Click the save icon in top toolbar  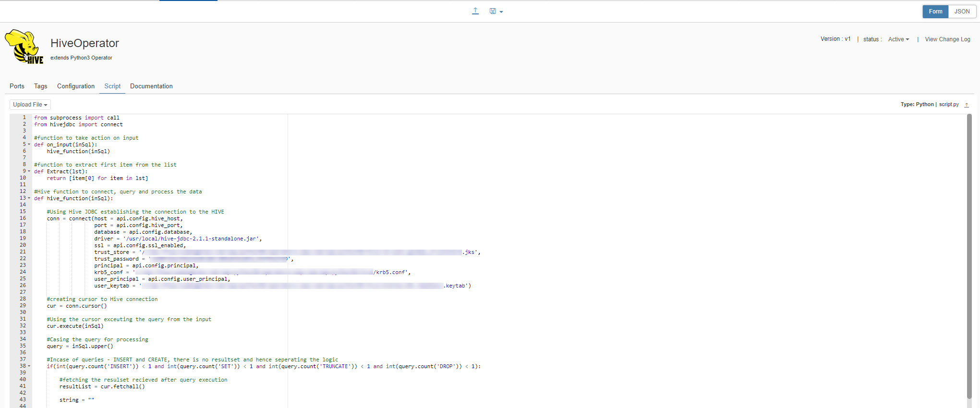pos(493,11)
